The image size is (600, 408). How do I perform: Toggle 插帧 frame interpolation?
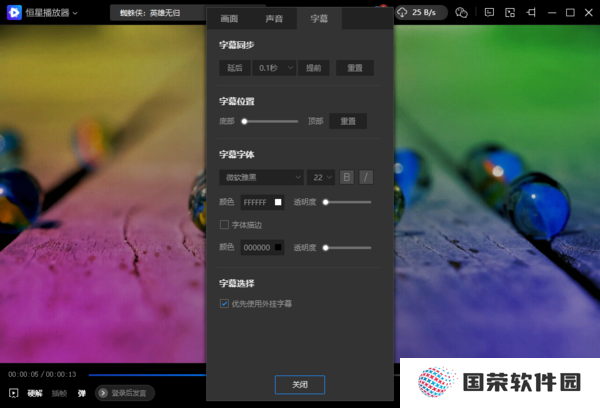[59, 393]
